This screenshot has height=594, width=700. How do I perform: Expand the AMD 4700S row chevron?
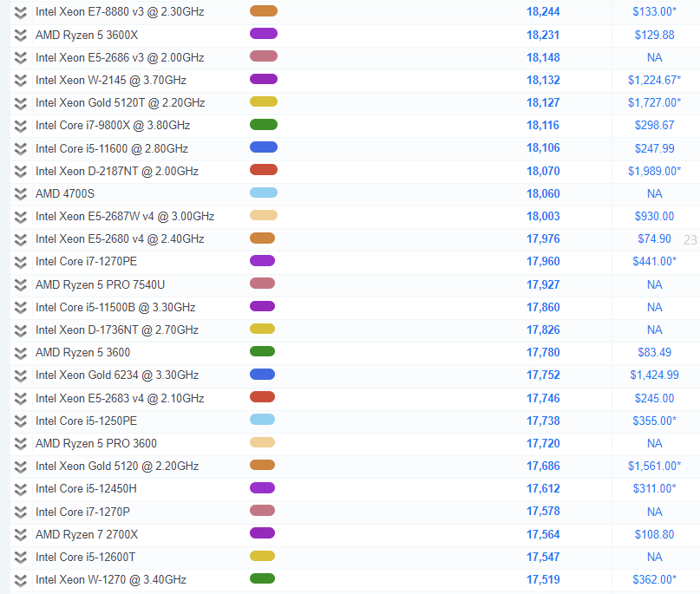click(21, 193)
